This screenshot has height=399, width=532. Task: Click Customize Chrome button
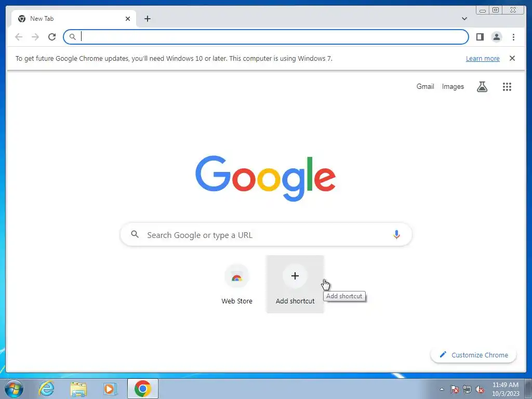tap(474, 355)
